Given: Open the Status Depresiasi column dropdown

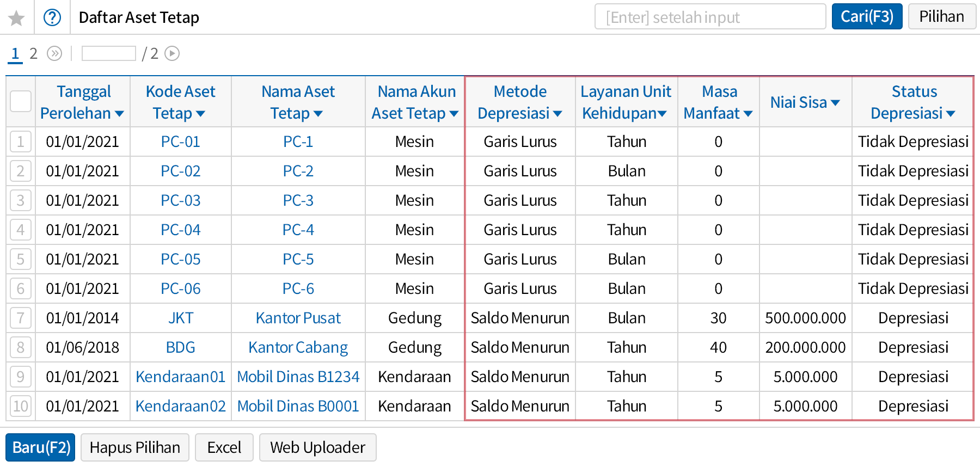Looking at the screenshot, I should point(951,114).
